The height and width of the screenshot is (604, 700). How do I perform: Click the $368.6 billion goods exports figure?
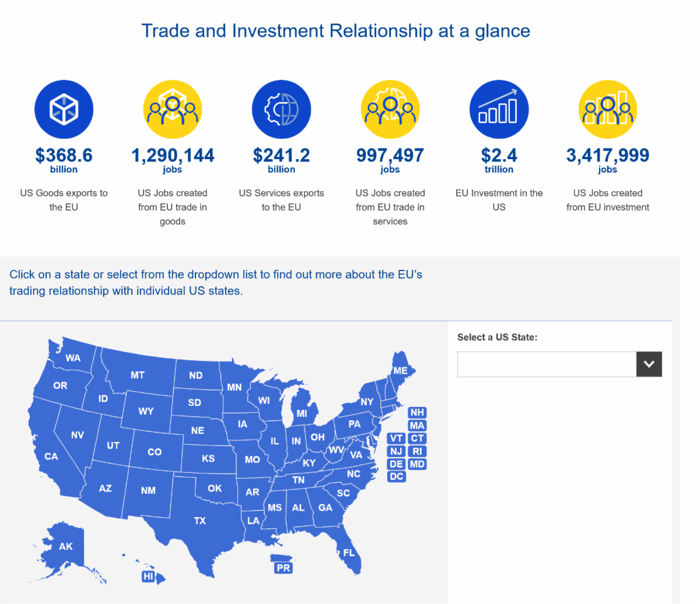tap(64, 156)
